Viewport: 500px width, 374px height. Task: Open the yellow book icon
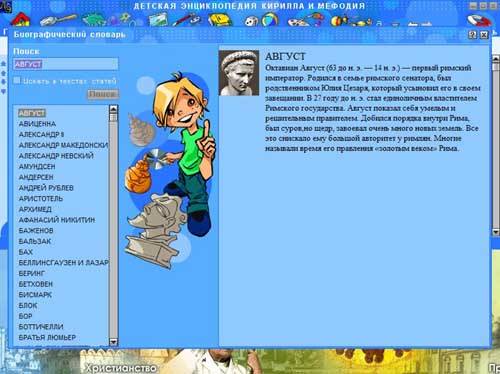coord(220,19)
